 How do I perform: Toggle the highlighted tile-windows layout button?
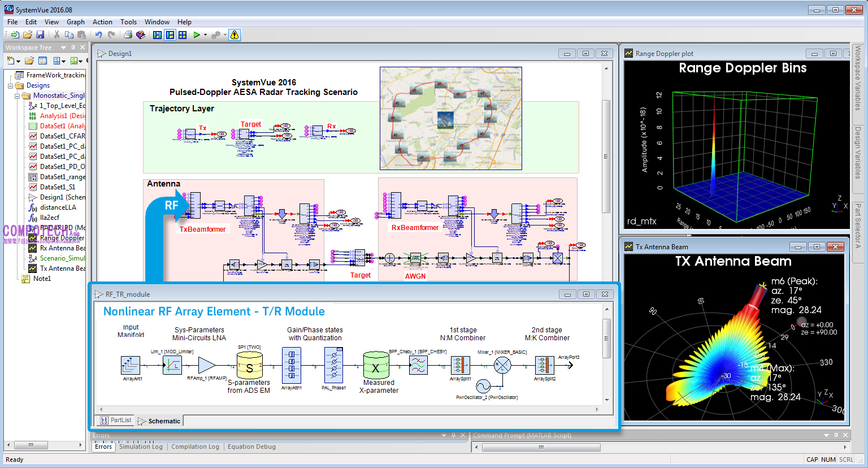pos(170,35)
